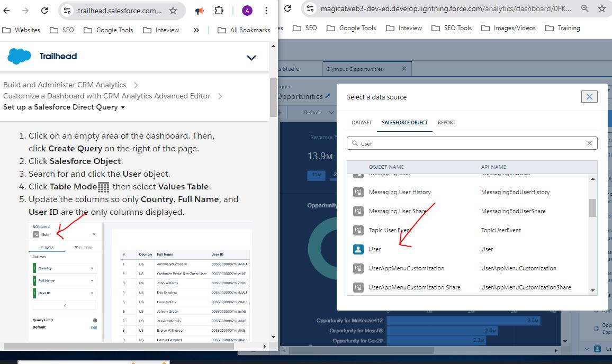The height and width of the screenshot is (364, 612).
Task: Click object list scroll down arrow
Action: tap(592, 290)
